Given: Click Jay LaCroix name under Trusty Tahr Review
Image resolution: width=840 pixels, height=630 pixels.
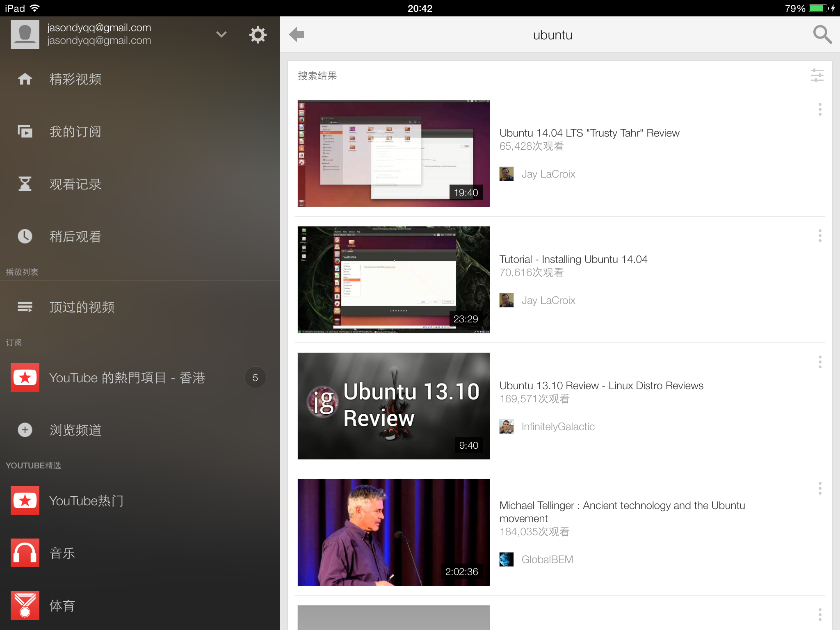Looking at the screenshot, I should (x=548, y=174).
